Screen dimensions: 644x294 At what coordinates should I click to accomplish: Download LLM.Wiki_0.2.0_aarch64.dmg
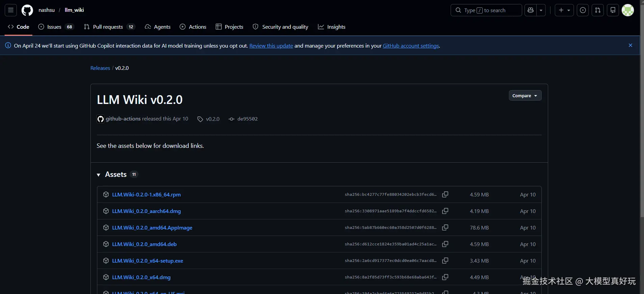tap(146, 211)
